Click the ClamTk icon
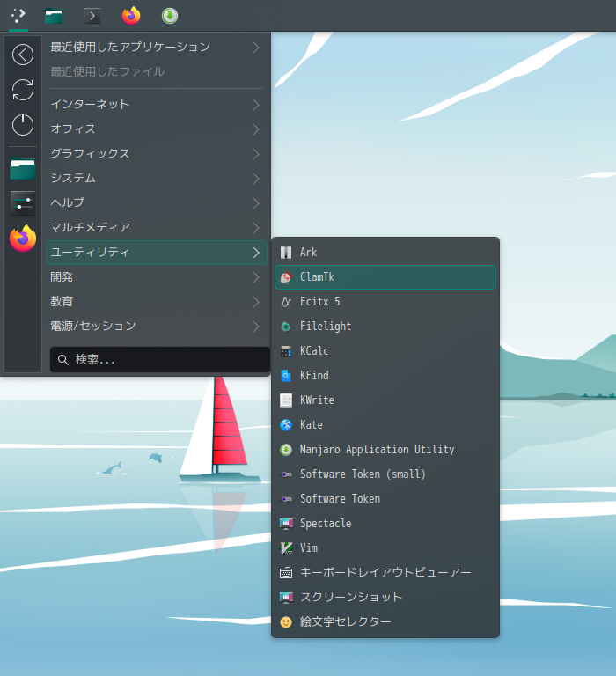The width and height of the screenshot is (616, 676). click(286, 276)
